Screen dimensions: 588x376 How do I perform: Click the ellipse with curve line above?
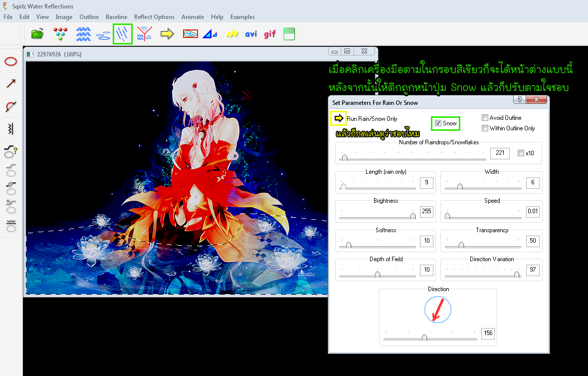[x=11, y=171]
